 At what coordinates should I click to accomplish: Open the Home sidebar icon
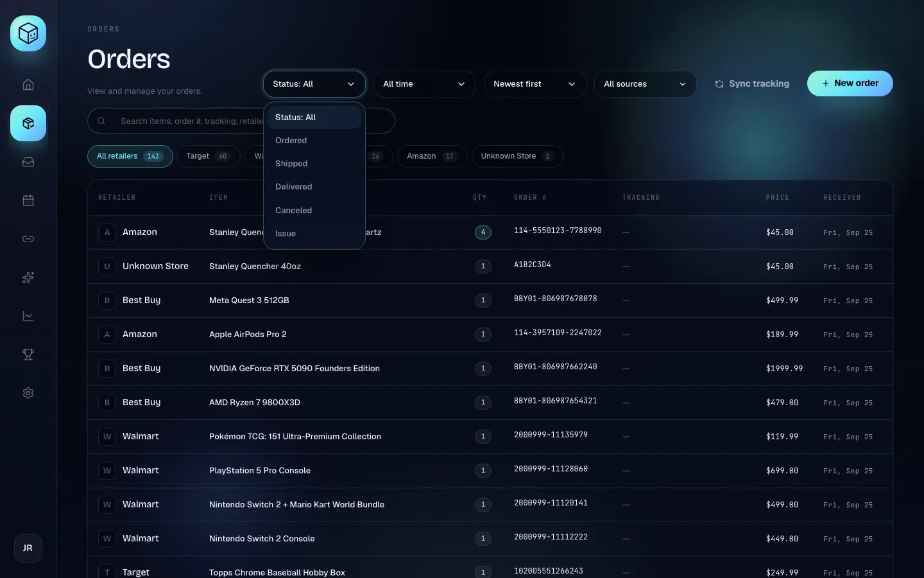click(28, 85)
